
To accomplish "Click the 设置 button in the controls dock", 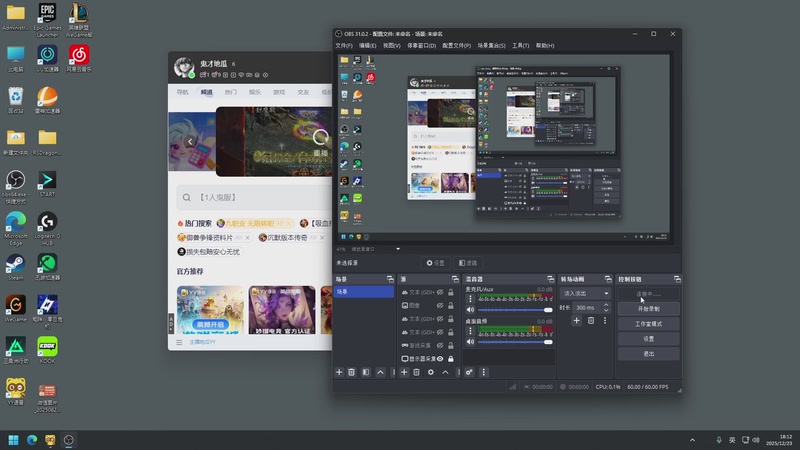I will 648,338.
